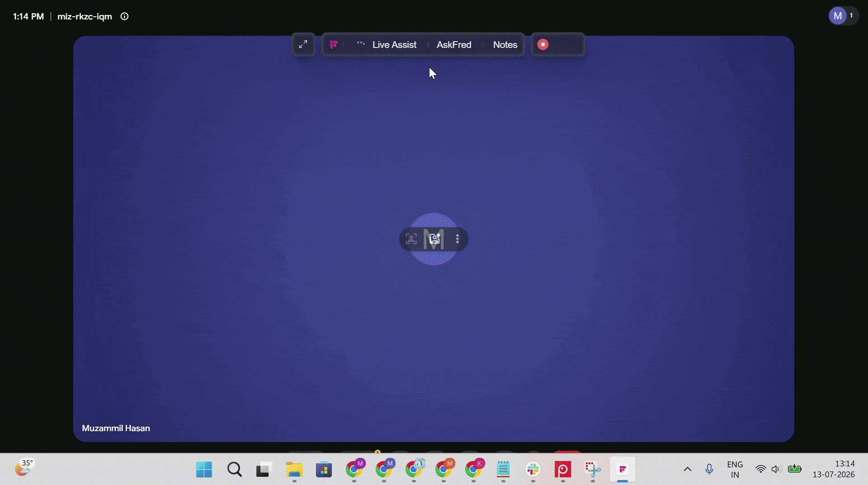Open the participants avatar M at top right
Viewport: 868px width, 485px height.
tap(838, 16)
